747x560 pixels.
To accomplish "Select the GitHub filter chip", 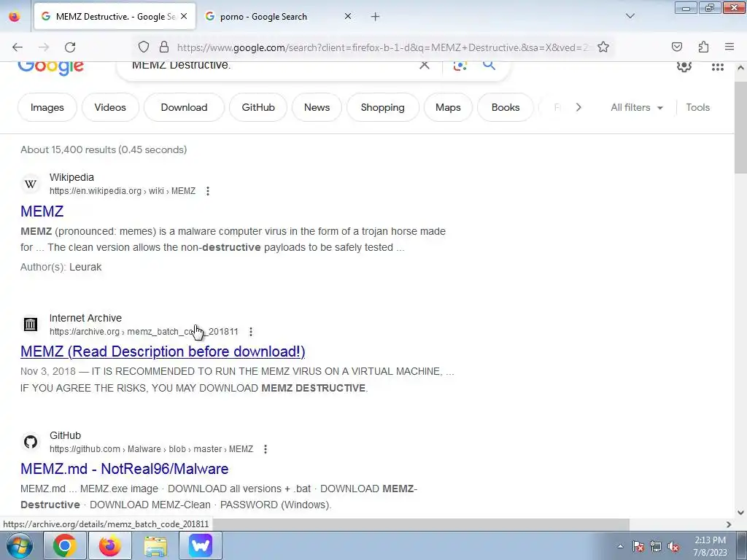I will click(x=258, y=107).
